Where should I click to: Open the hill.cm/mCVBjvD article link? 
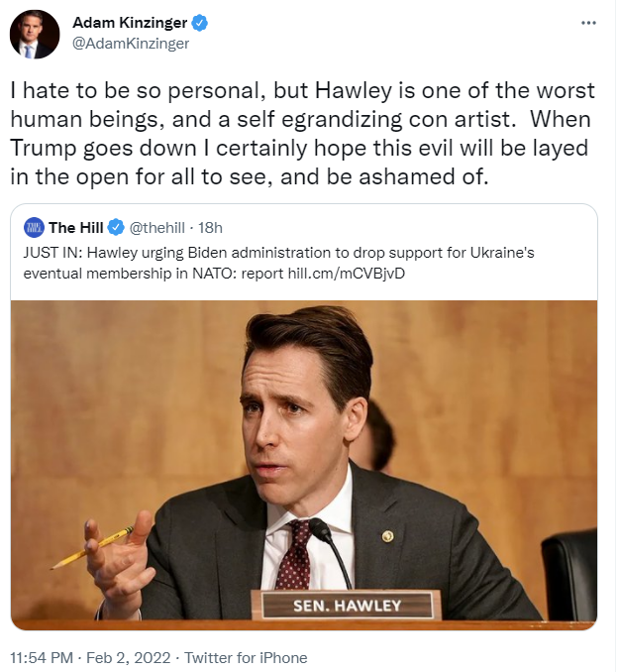click(346, 274)
